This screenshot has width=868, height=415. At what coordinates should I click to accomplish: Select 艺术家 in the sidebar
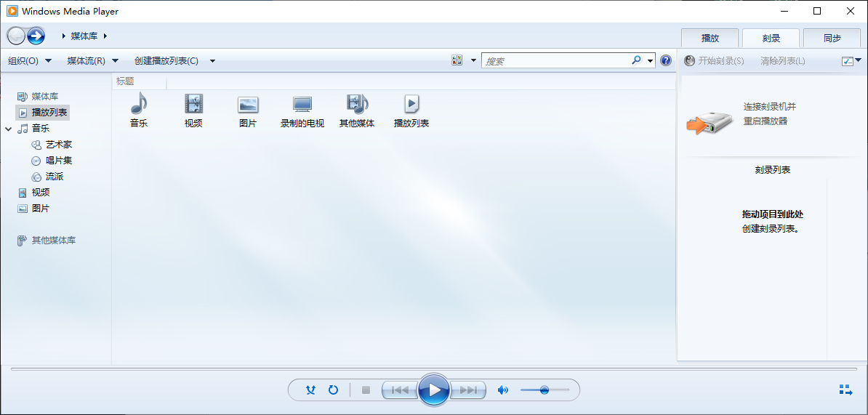click(x=59, y=145)
